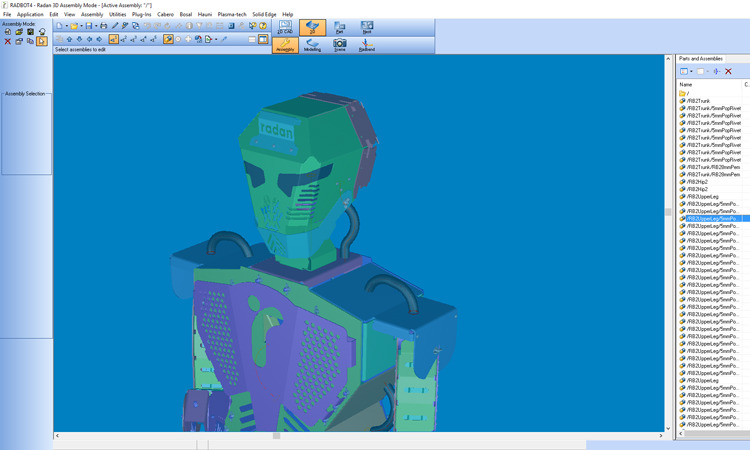This screenshot has width=750, height=450.
Task: Open the Solid Edge menu
Action: 265,14
